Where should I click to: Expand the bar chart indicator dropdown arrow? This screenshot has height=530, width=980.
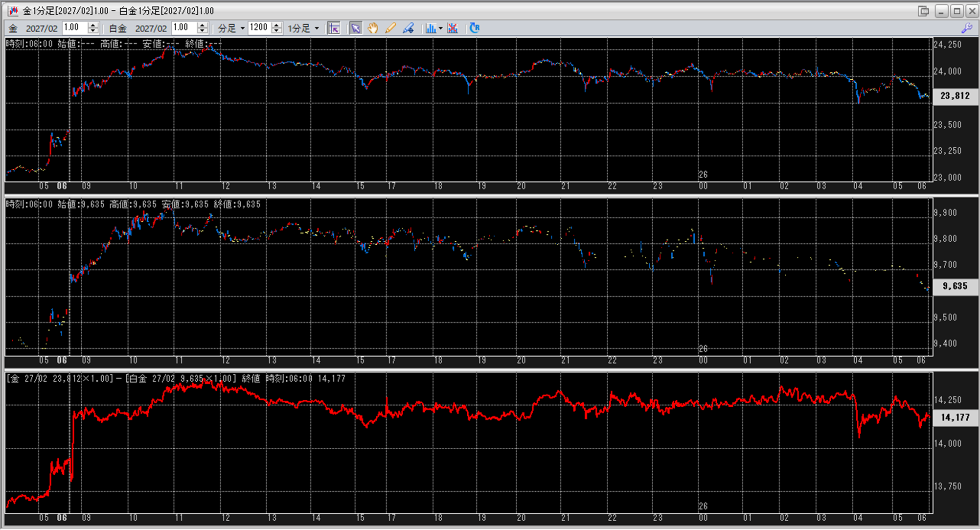pyautogui.click(x=440, y=28)
